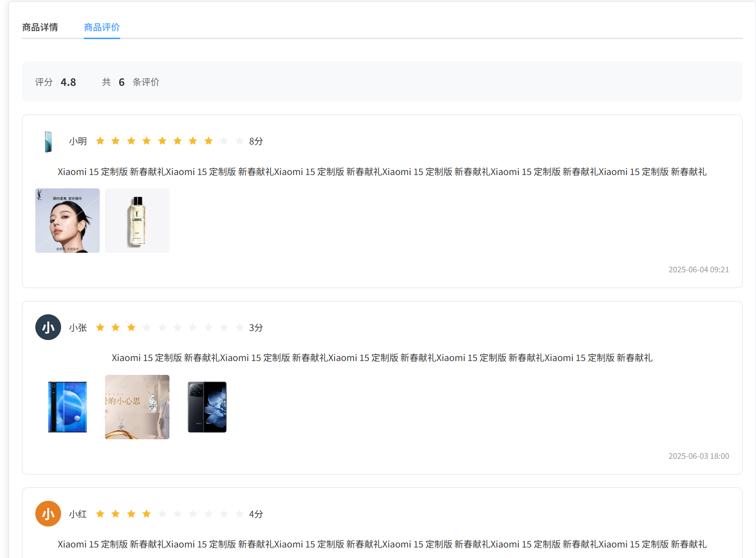This screenshot has height=558, width=756.
Task: Click the fourth star in 小红's rating
Action: click(x=147, y=514)
